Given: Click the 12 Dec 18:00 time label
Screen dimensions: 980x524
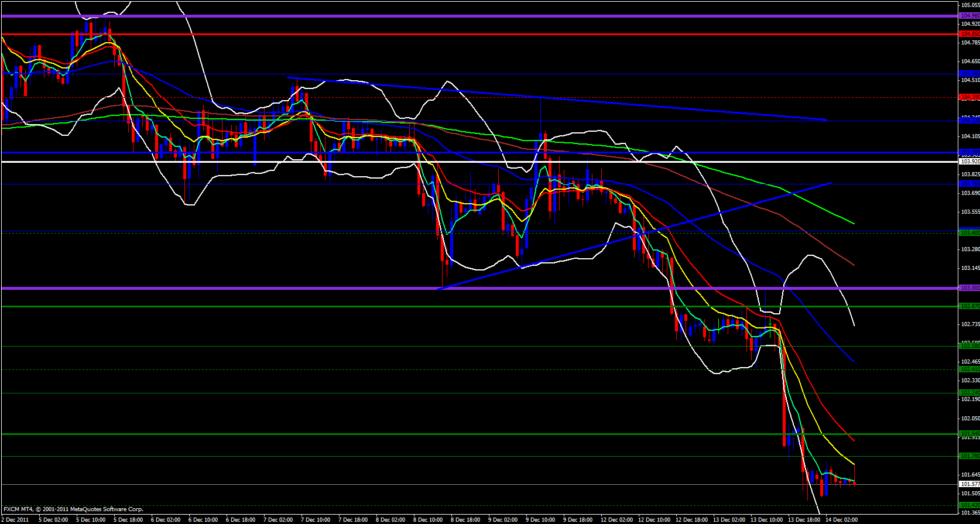Looking at the screenshot, I should pyautogui.click(x=691, y=519).
